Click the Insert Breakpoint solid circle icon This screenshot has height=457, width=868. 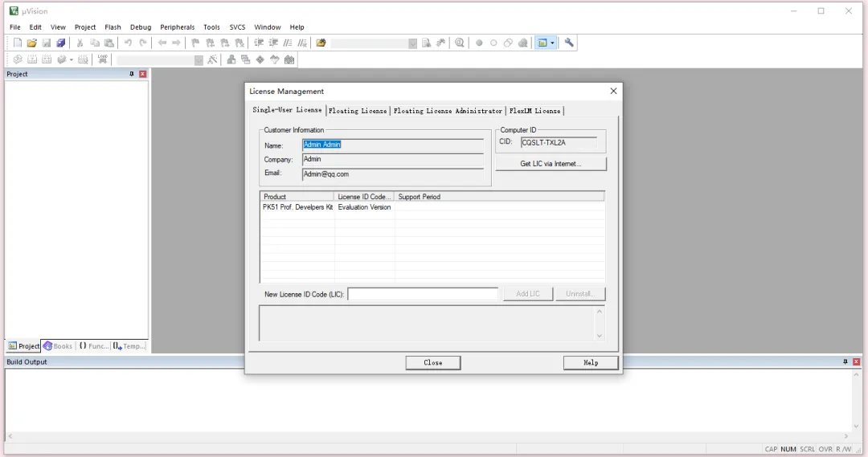point(479,43)
